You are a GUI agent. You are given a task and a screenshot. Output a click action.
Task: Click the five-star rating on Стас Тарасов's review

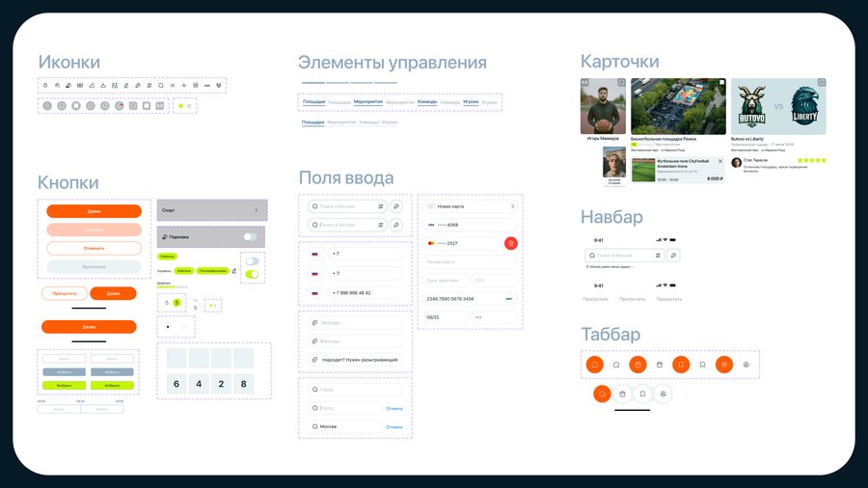tap(811, 160)
